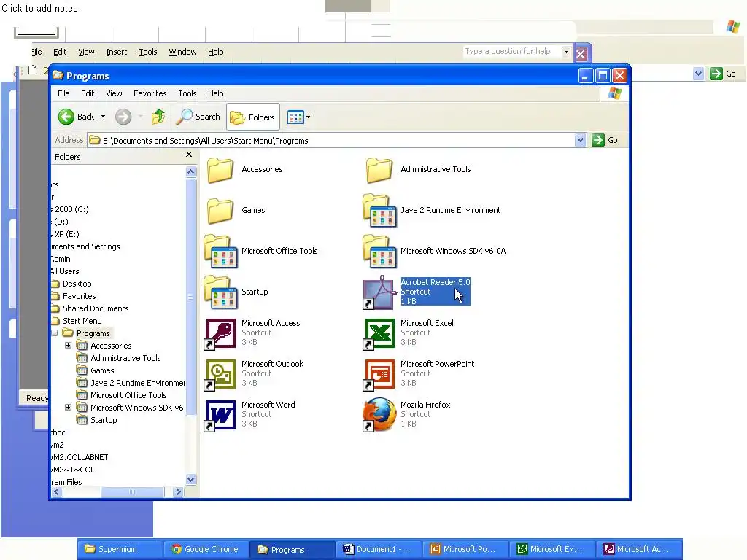Click the Up one level folder icon
747x560 pixels.
158,117
